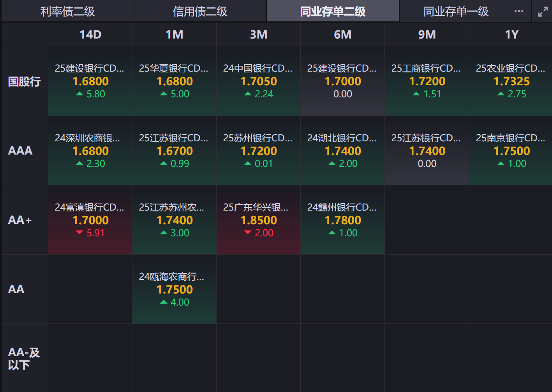Open 25江苏银行CD cell with change 0.00
Image resolution: width=552 pixels, height=392 pixels.
427,151
